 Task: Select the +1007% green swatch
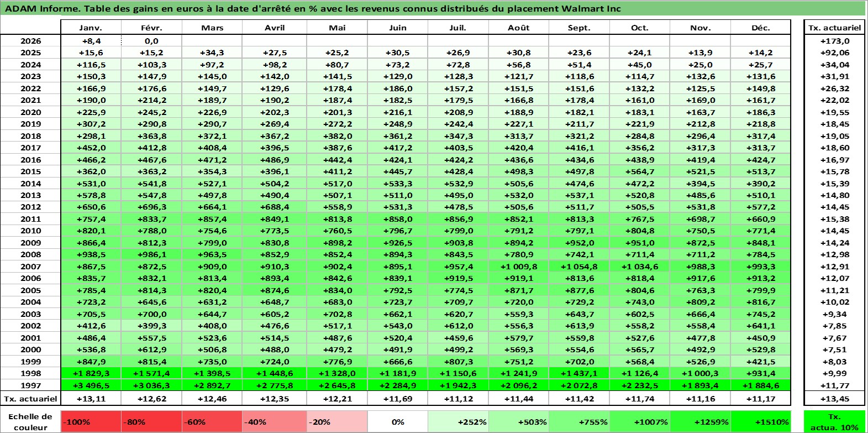640,421
